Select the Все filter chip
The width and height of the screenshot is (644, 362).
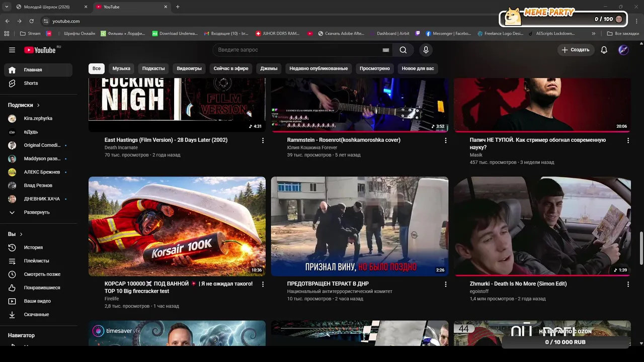(x=96, y=68)
